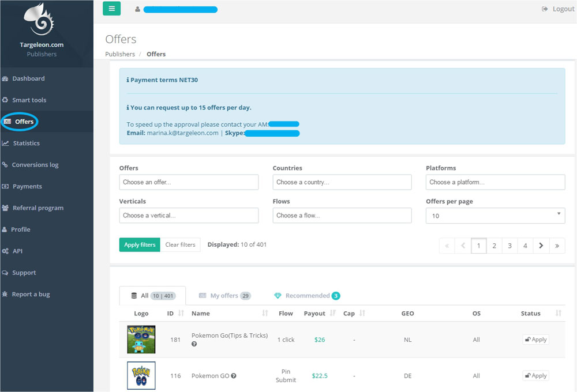Click the user profile icon in top bar
577x392 pixels.
(x=137, y=9)
